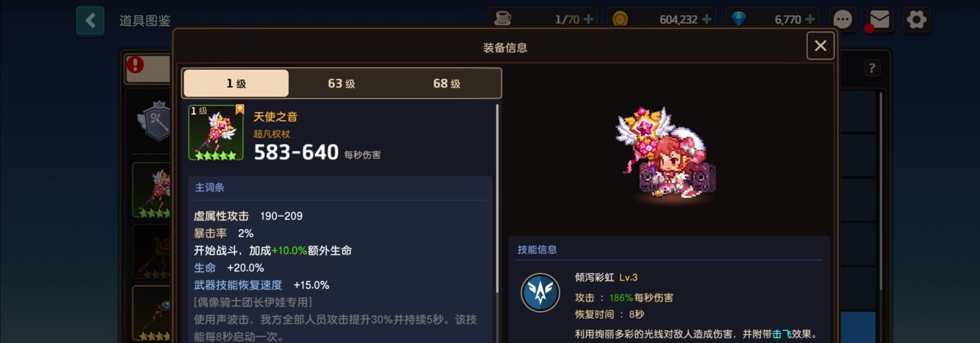Image resolution: width=980 pixels, height=343 pixels.
Task: Click the 天使之音 weapon thumbnail
Action: pos(216,133)
